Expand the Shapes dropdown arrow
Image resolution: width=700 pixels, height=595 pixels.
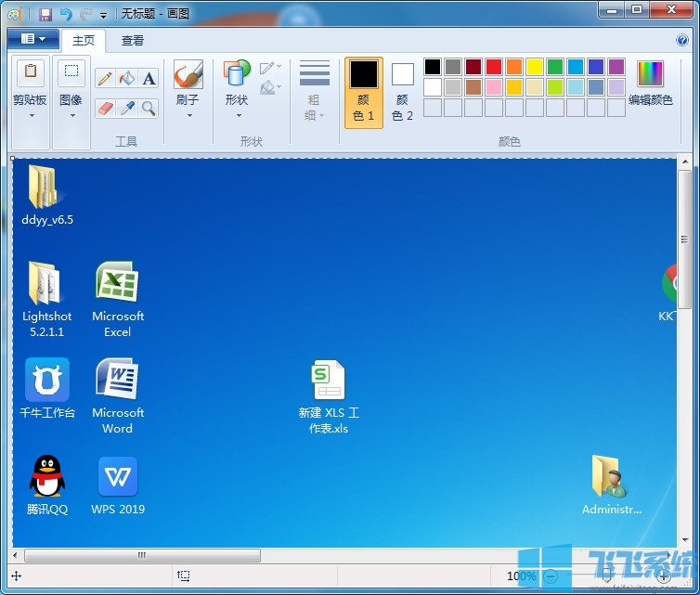point(239,116)
